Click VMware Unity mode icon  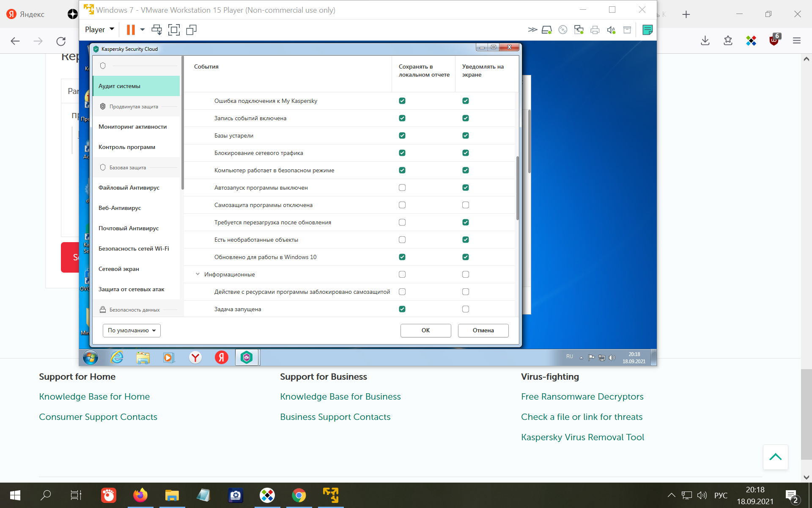191,30
